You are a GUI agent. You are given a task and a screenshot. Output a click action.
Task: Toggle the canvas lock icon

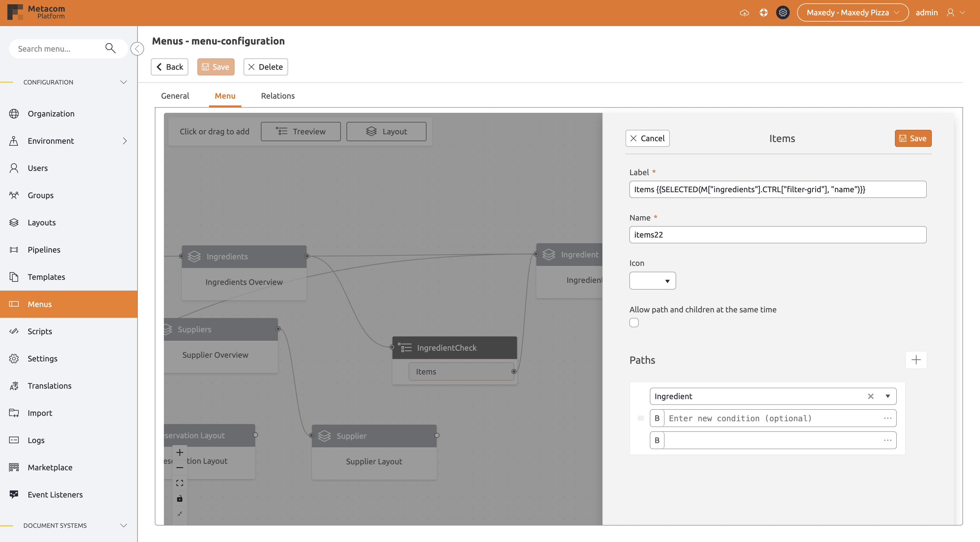(179, 498)
